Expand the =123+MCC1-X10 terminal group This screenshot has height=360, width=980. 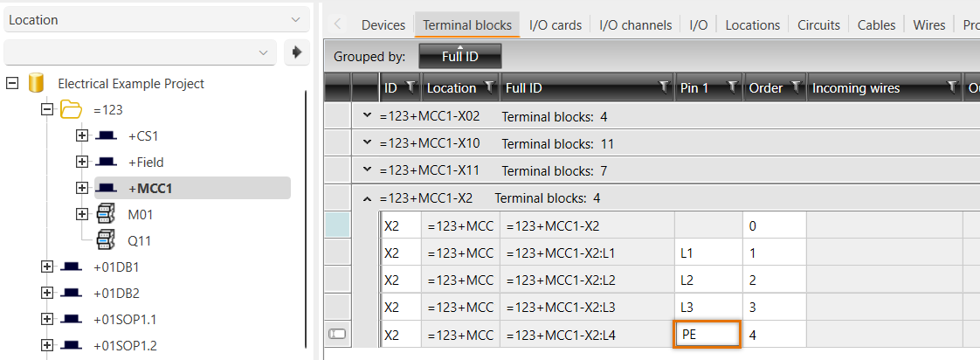tap(367, 142)
